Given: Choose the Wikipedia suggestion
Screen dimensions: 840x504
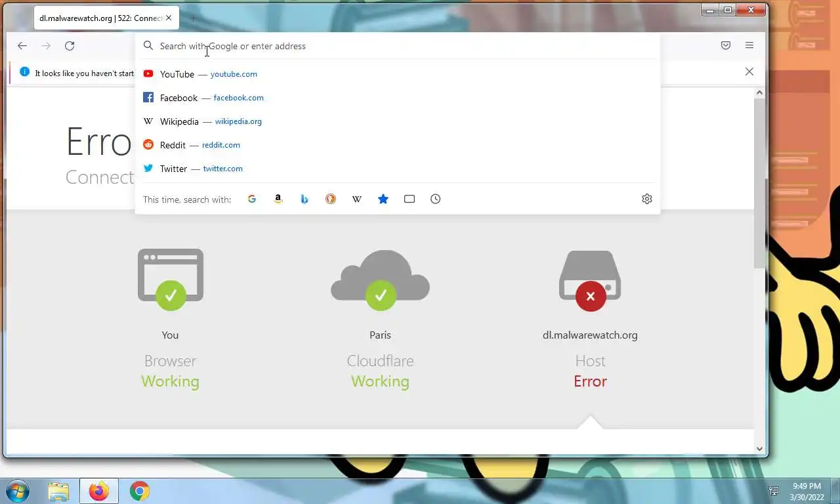Looking at the screenshot, I should (397, 121).
